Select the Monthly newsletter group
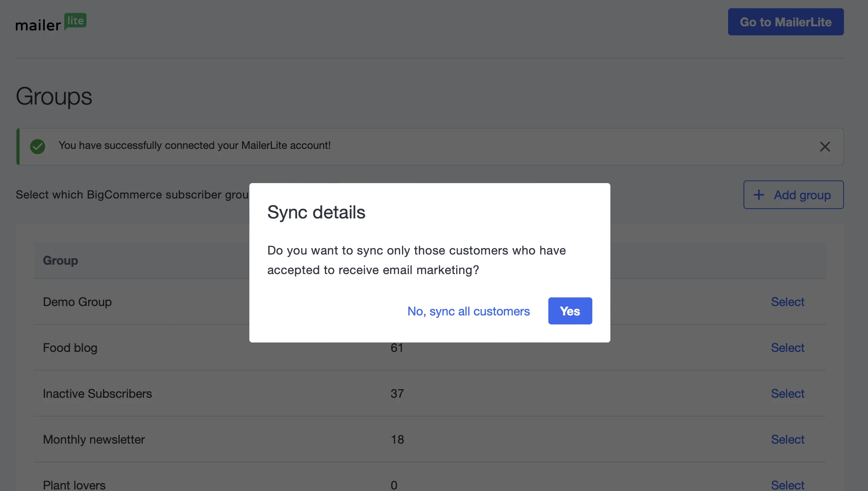 788,439
